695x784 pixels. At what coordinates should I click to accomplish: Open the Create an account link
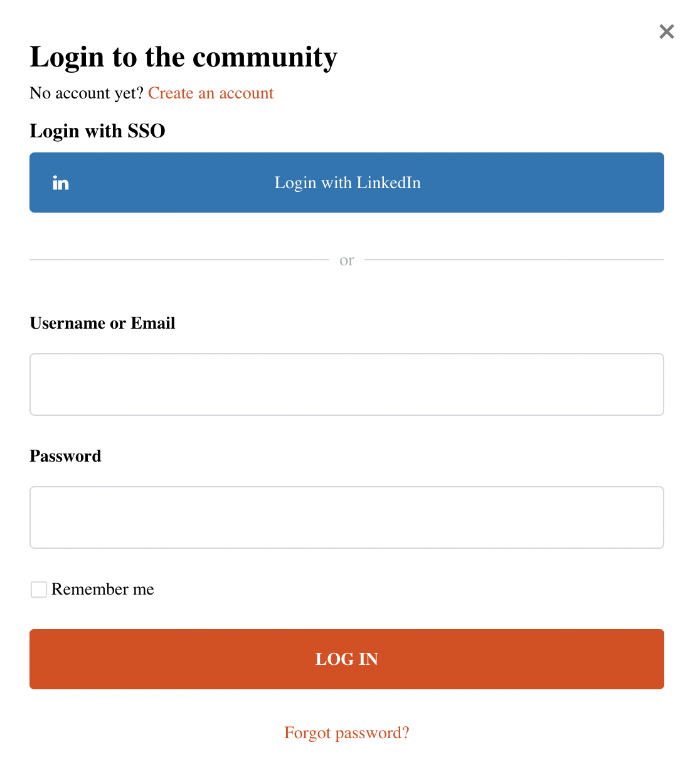211,93
